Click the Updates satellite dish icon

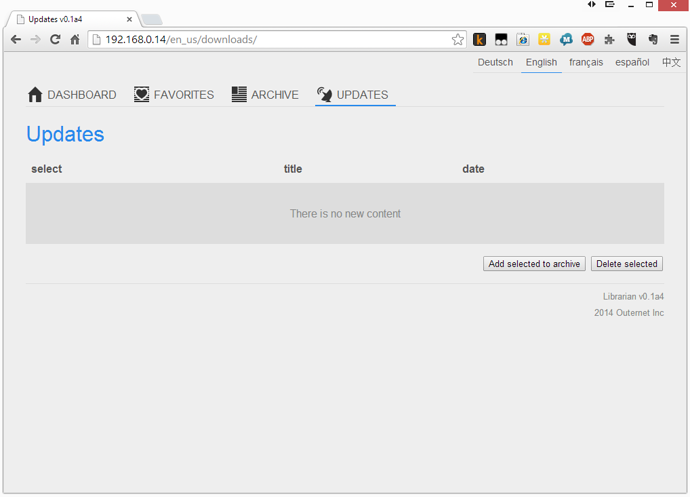tap(324, 95)
